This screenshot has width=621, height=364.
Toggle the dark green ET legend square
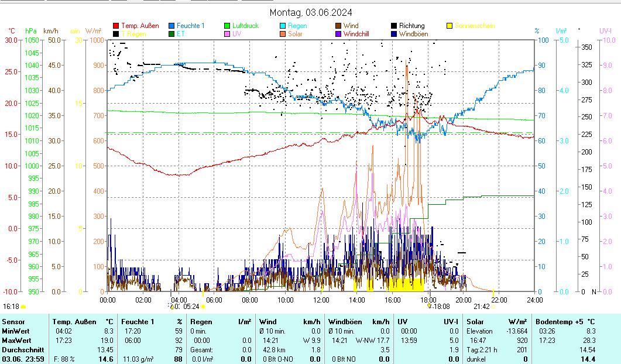pos(172,34)
